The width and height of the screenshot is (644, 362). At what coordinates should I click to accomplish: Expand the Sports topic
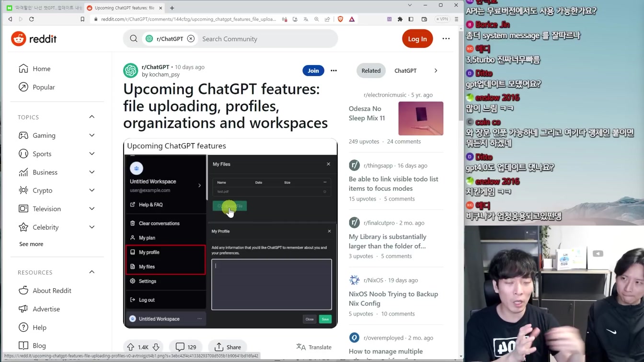pos(92,154)
